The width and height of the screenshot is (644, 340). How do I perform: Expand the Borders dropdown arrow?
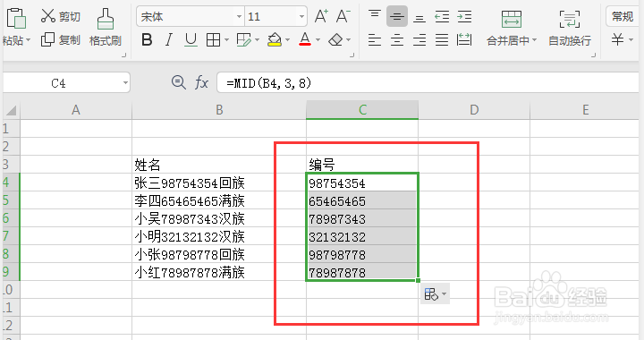(x=226, y=40)
